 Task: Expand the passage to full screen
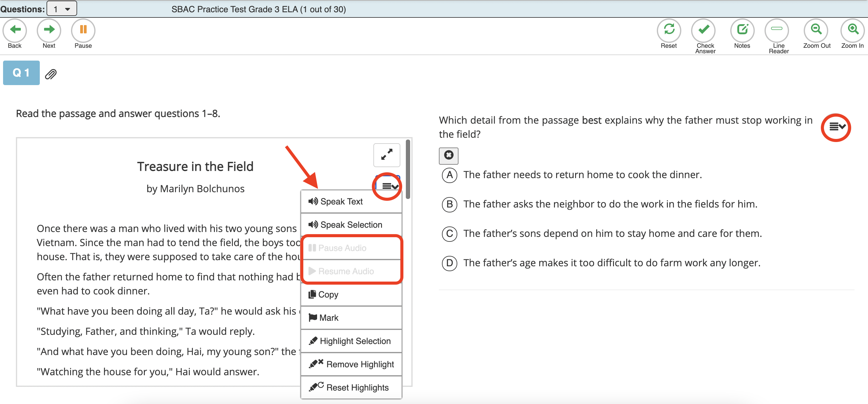tap(387, 155)
